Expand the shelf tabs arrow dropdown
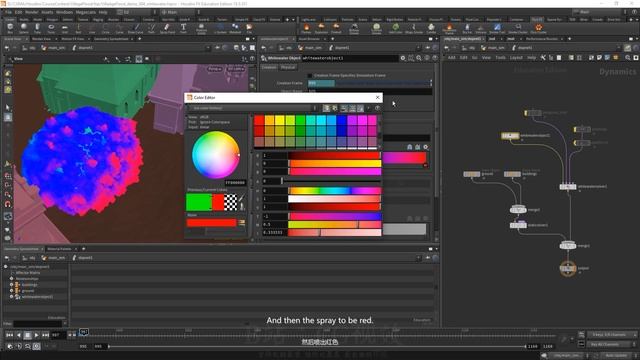This screenshot has height=360, width=640. (293, 19)
